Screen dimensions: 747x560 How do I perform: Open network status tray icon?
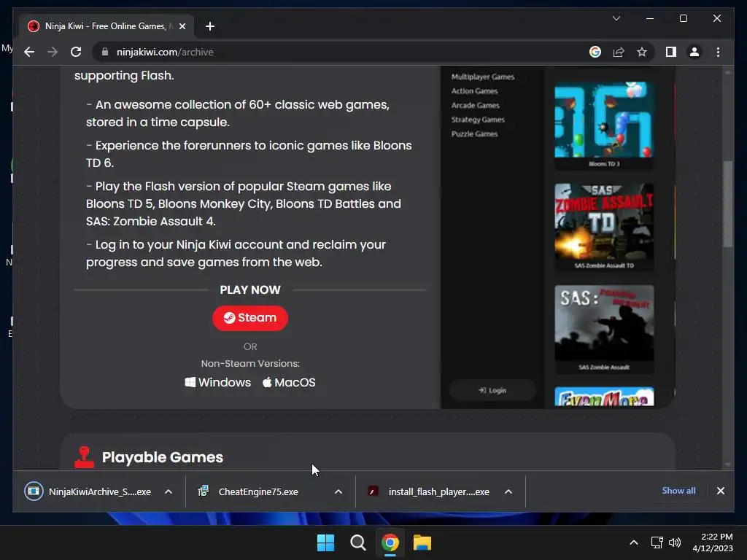tap(657, 542)
